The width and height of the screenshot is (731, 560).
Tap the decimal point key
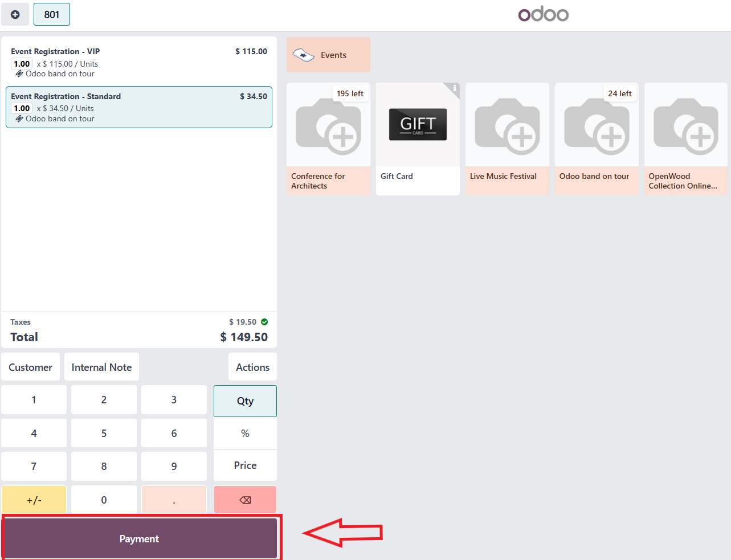tap(174, 500)
